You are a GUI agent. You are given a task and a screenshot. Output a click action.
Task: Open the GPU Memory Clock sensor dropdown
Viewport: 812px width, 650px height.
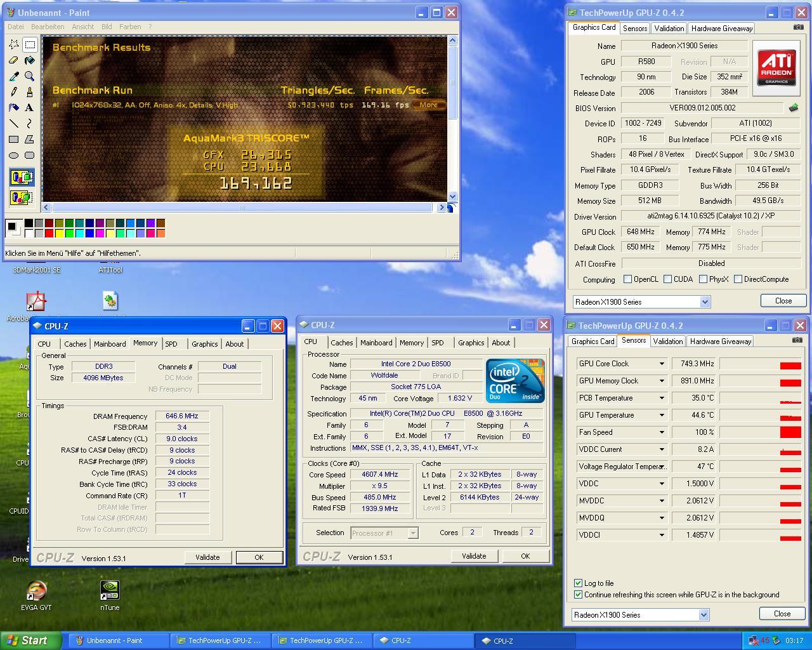(x=662, y=381)
